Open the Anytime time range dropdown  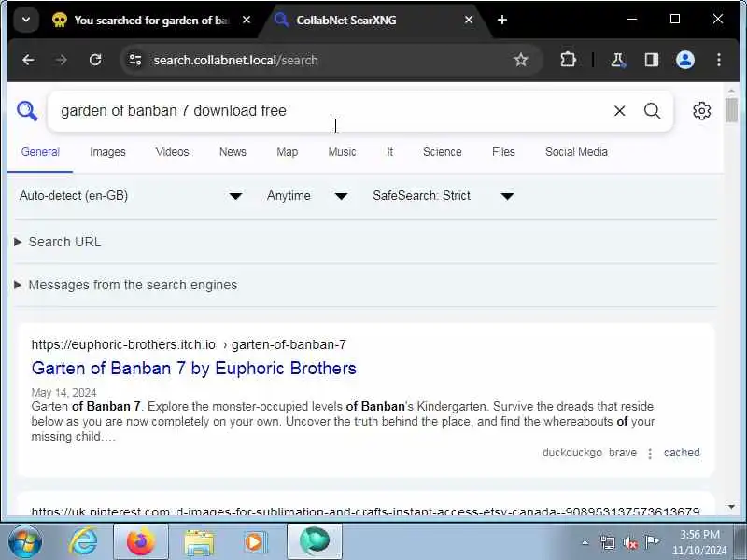[x=307, y=196]
